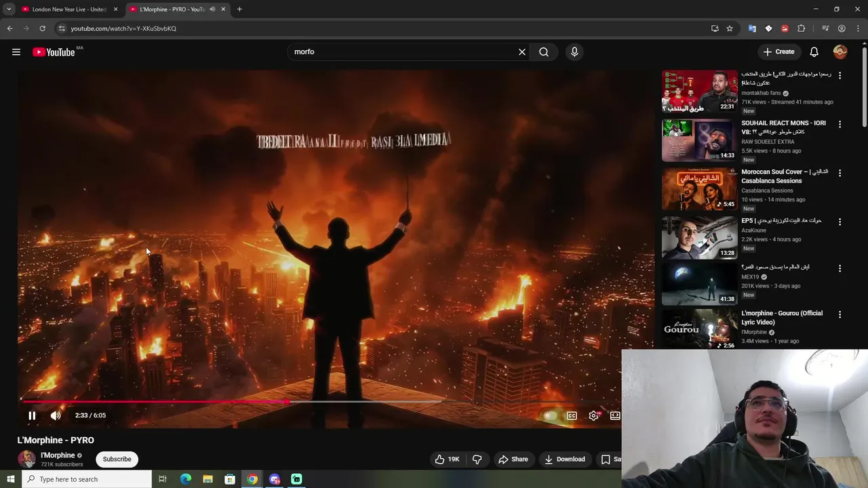The height and width of the screenshot is (488, 868).
Task: Share the PYRO video
Action: point(513,459)
